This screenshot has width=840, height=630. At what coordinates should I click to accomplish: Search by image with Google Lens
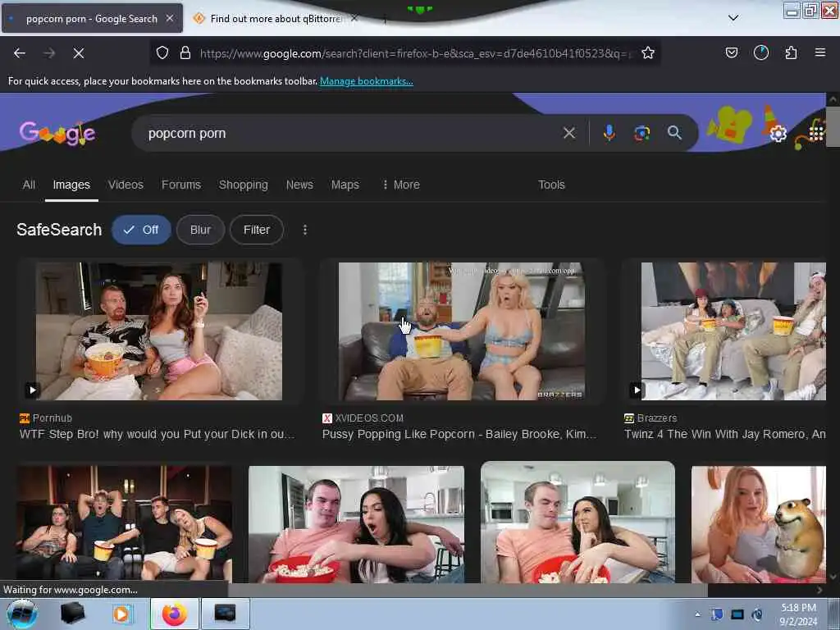click(x=641, y=133)
